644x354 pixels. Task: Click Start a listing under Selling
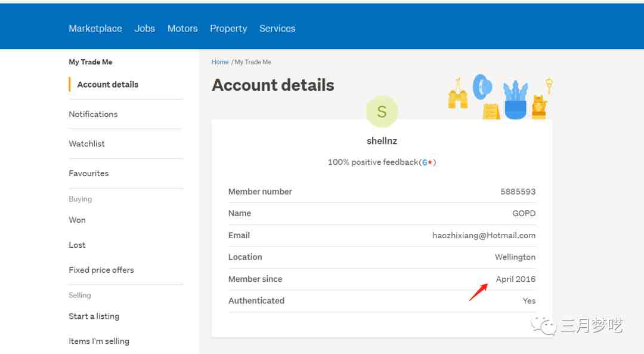(94, 316)
